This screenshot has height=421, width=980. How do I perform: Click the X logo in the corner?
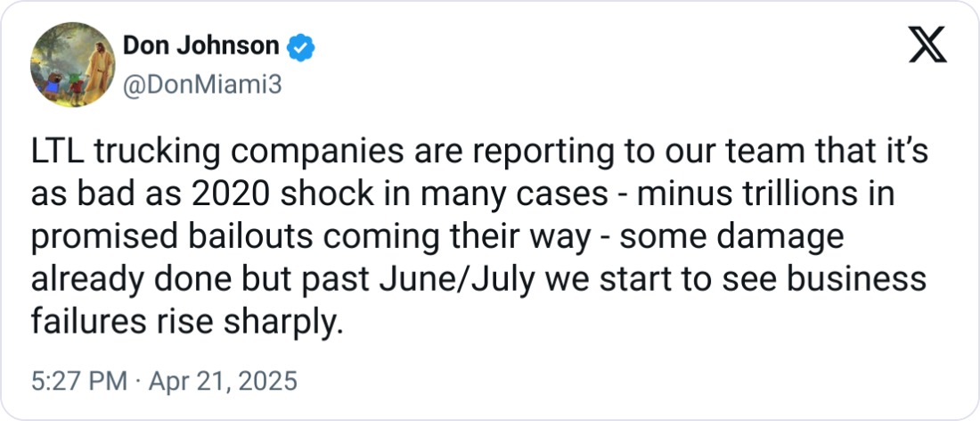927,45
